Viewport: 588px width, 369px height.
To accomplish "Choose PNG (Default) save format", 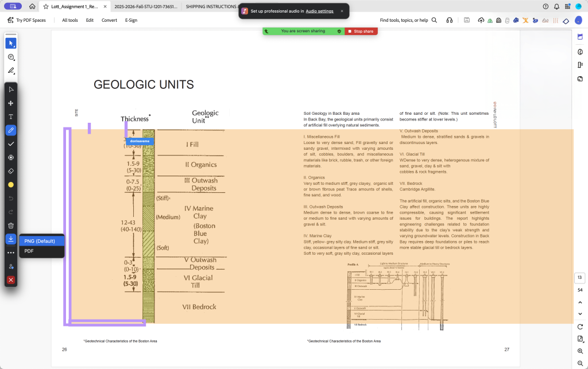I will click(40, 241).
